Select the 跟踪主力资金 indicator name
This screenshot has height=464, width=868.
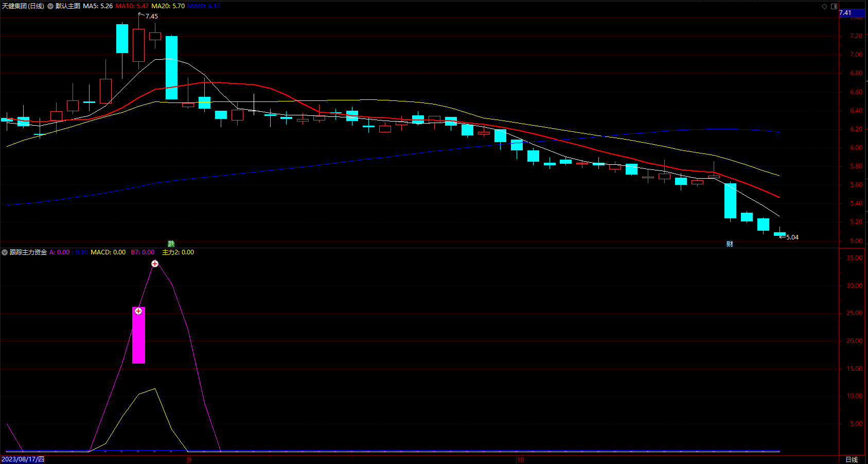[28, 252]
